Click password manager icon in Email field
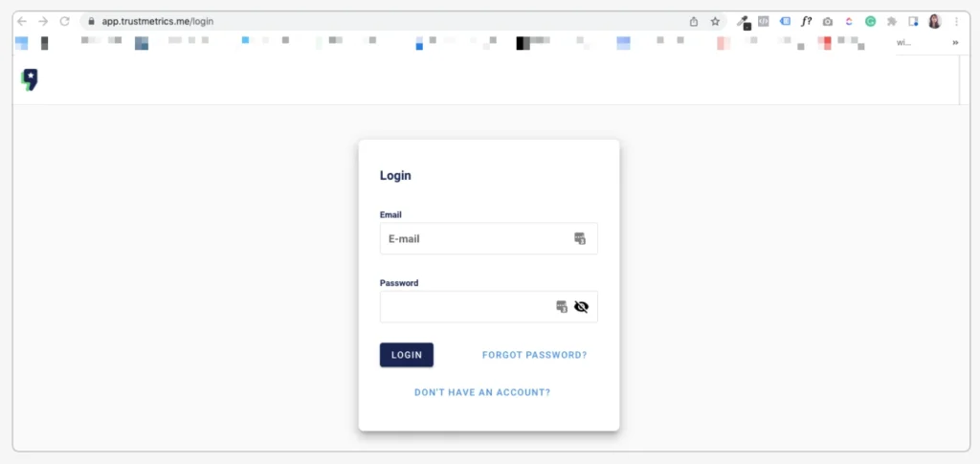This screenshot has width=980, height=464. click(x=580, y=238)
